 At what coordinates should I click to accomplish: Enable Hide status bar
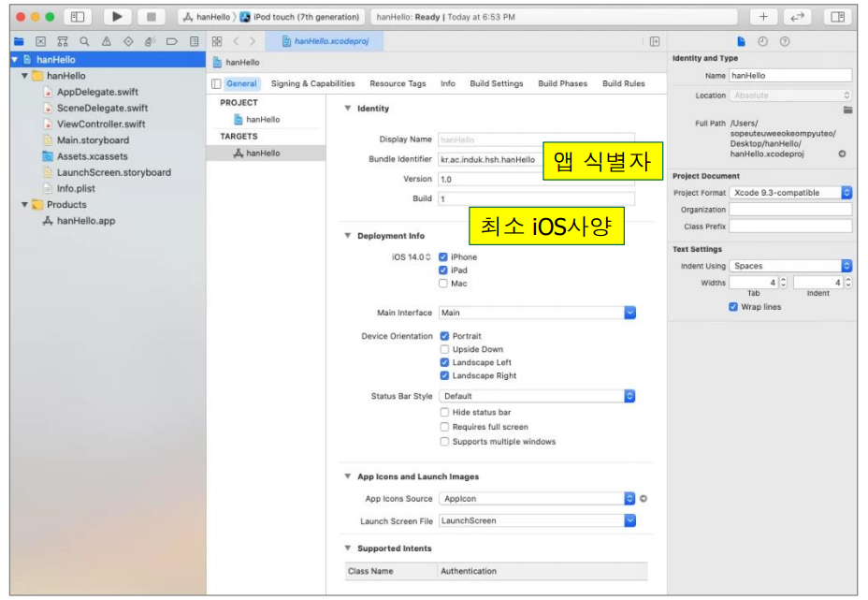(444, 412)
